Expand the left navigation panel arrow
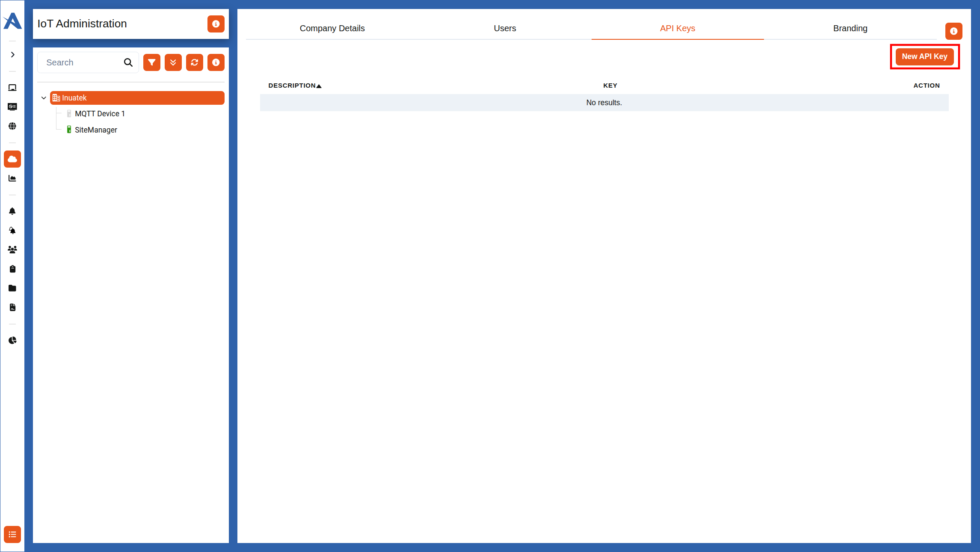Viewport: 980px width, 552px height. point(12,54)
